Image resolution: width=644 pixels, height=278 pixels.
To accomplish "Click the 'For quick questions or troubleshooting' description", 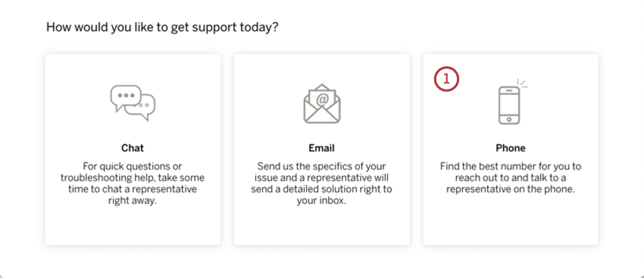I will point(133,184).
